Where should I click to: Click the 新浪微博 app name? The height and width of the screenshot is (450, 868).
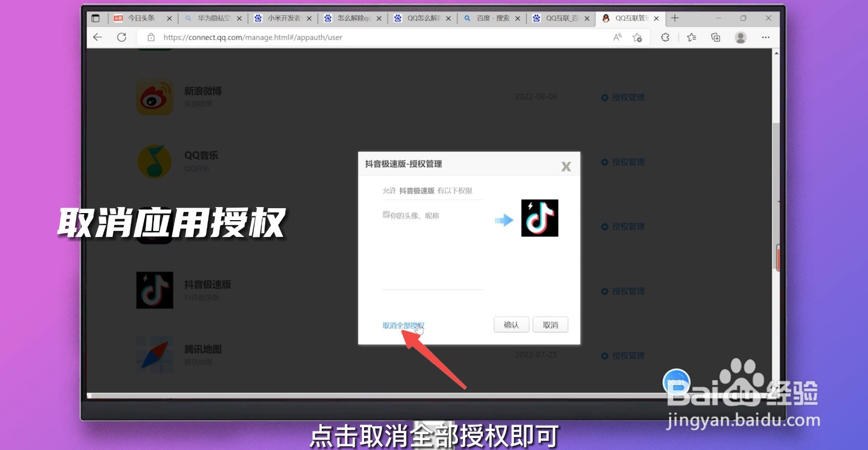click(203, 91)
